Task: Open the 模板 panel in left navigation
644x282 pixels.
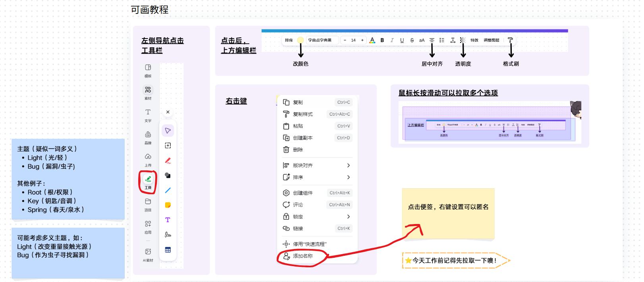Action: pos(148,70)
